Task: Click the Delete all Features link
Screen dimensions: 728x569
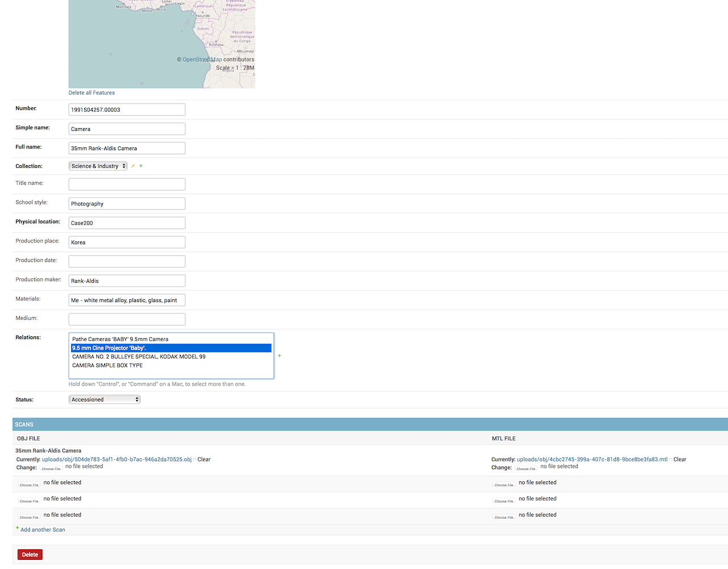Action: pyautogui.click(x=92, y=93)
